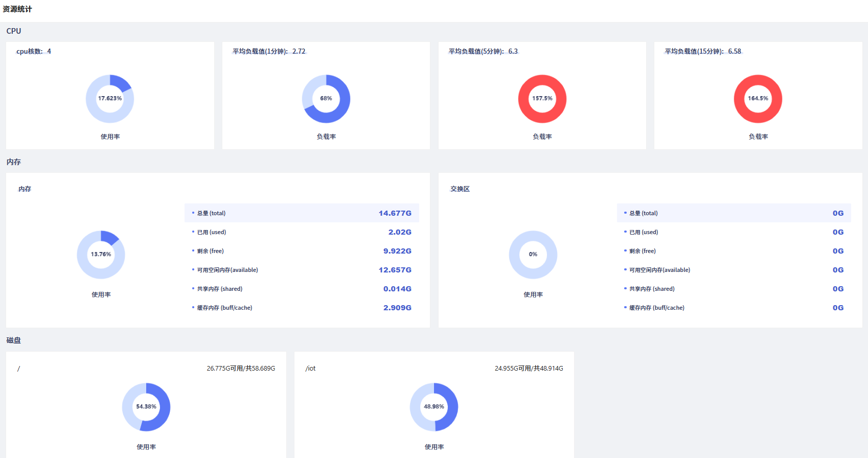
Task: Click the red 157.5% load rate gauge
Action: click(542, 99)
